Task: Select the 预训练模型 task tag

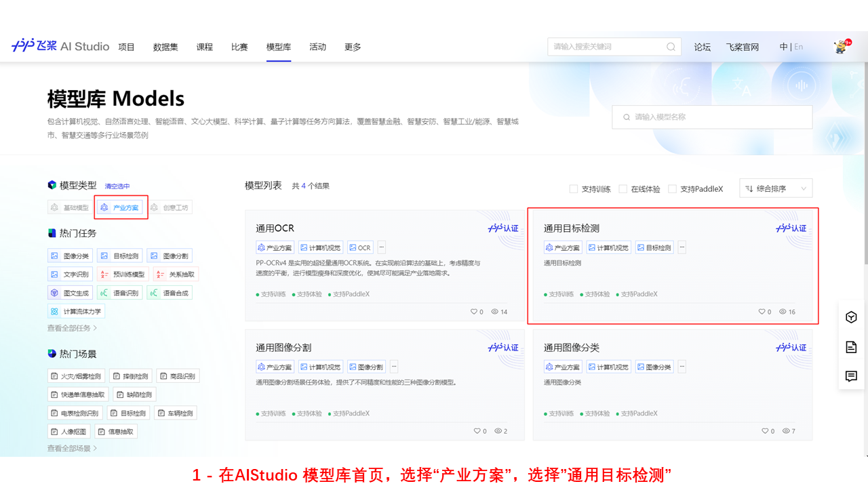Action: pos(123,274)
